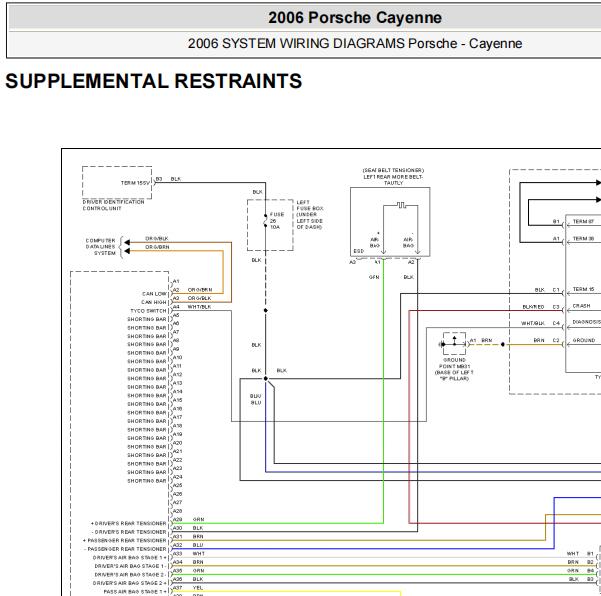The width and height of the screenshot is (601, 596).
Task: Click the Fuse 26 10A symbol
Action: [265, 221]
